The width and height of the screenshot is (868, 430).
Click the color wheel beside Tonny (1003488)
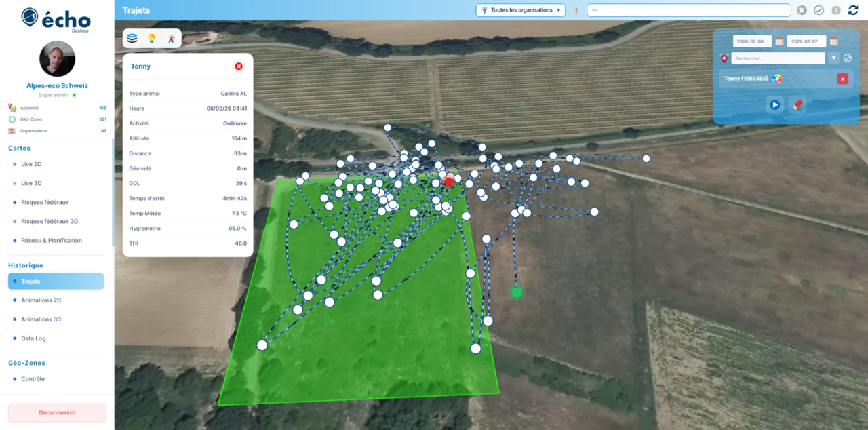pyautogui.click(x=777, y=79)
